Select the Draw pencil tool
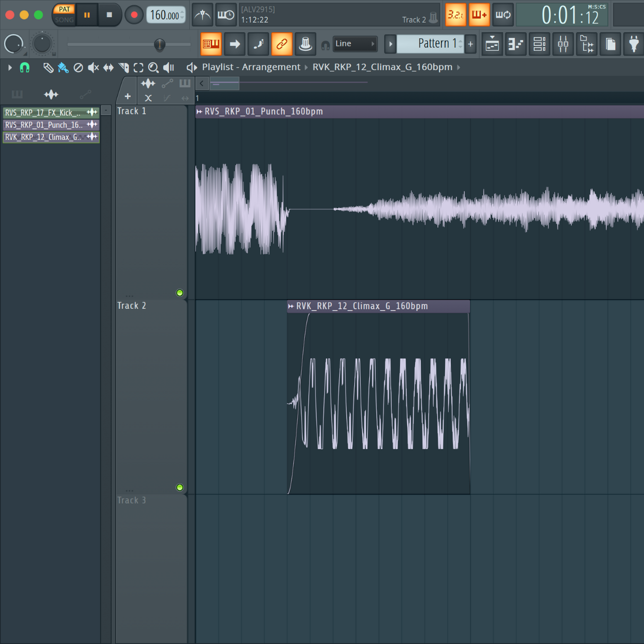The width and height of the screenshot is (644, 644). click(x=48, y=67)
